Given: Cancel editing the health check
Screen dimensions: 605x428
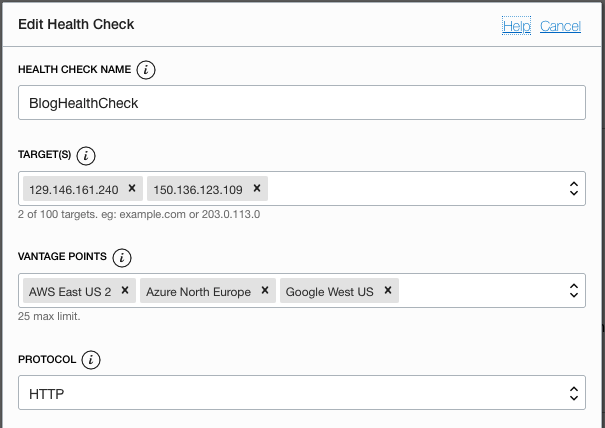Looking at the screenshot, I should click(560, 26).
